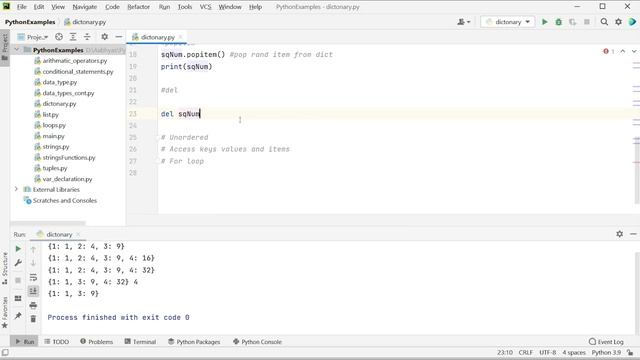Open the Refactor menu

(138, 7)
